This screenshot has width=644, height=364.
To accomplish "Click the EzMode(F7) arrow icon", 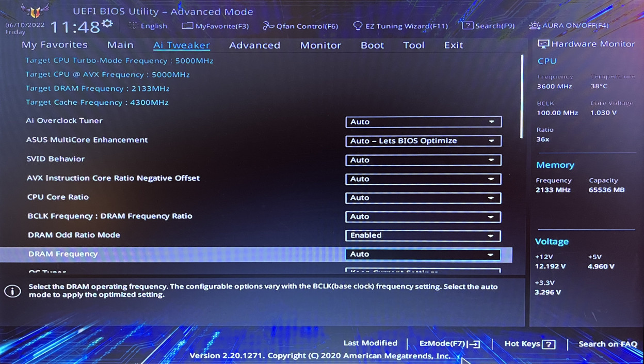I will (473, 344).
